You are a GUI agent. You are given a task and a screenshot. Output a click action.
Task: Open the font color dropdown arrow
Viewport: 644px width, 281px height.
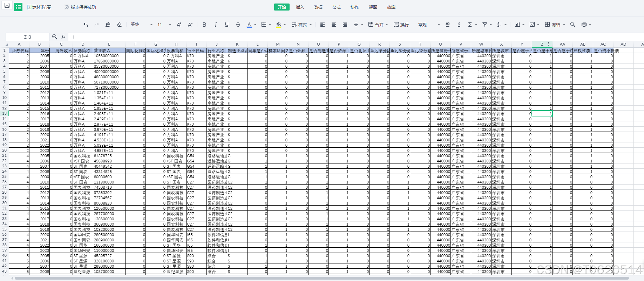(x=255, y=25)
